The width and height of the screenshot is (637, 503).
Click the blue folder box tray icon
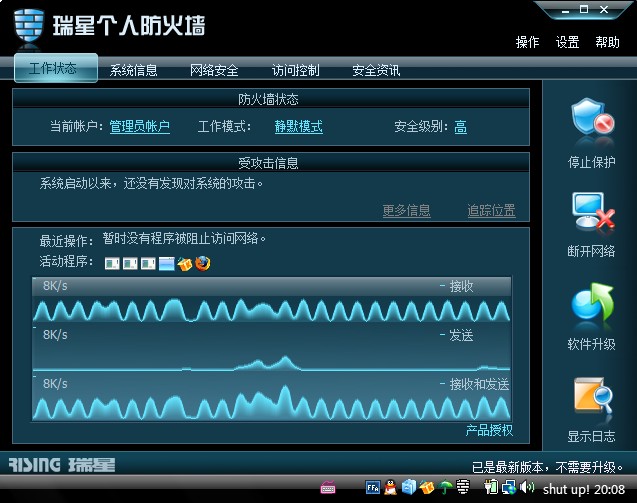pos(409,487)
